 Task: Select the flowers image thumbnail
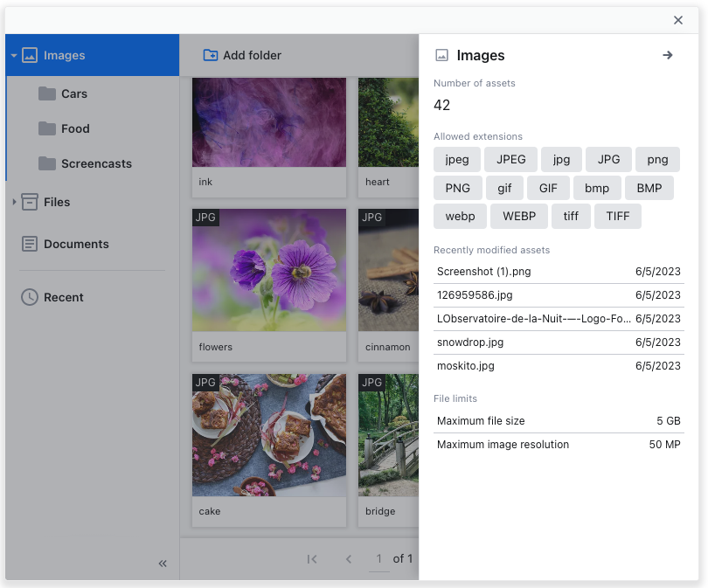point(269,270)
